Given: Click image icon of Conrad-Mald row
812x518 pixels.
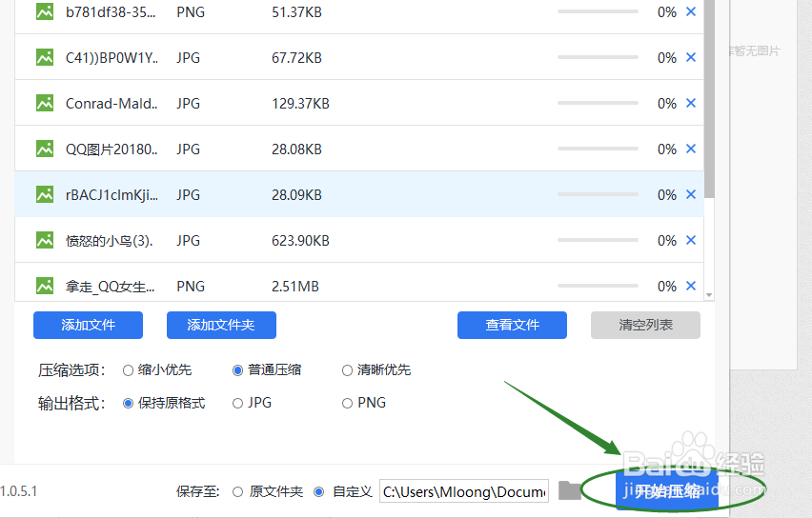Looking at the screenshot, I should coord(45,103).
